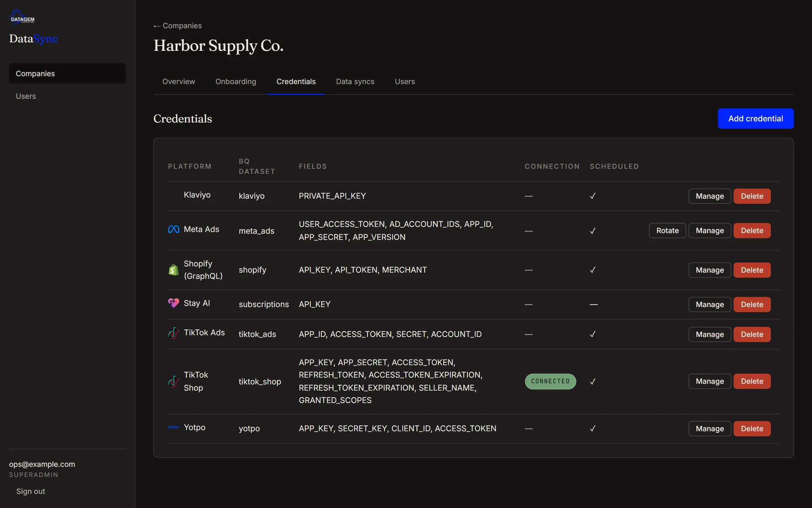This screenshot has width=812, height=508.
Task: Manage the Shopify (GraphQL) credential
Action: pyautogui.click(x=710, y=270)
